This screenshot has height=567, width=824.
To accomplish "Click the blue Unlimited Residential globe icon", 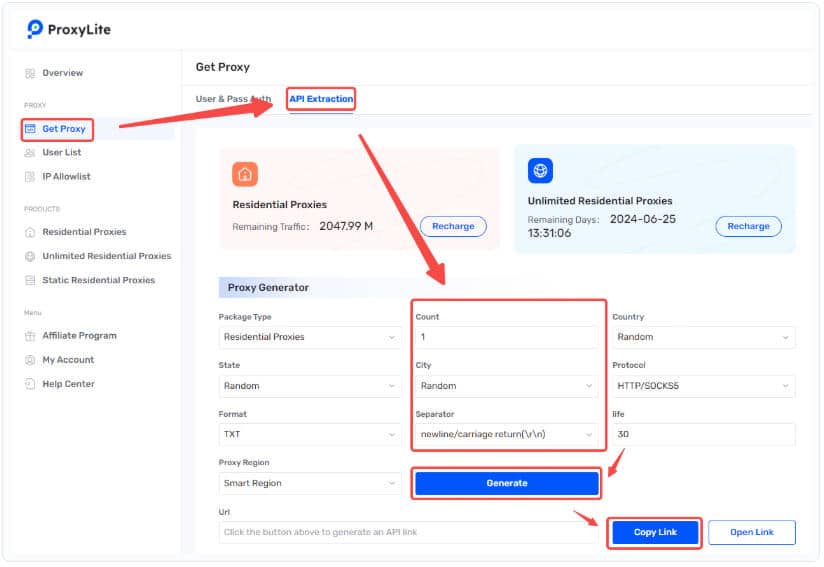I will (540, 171).
